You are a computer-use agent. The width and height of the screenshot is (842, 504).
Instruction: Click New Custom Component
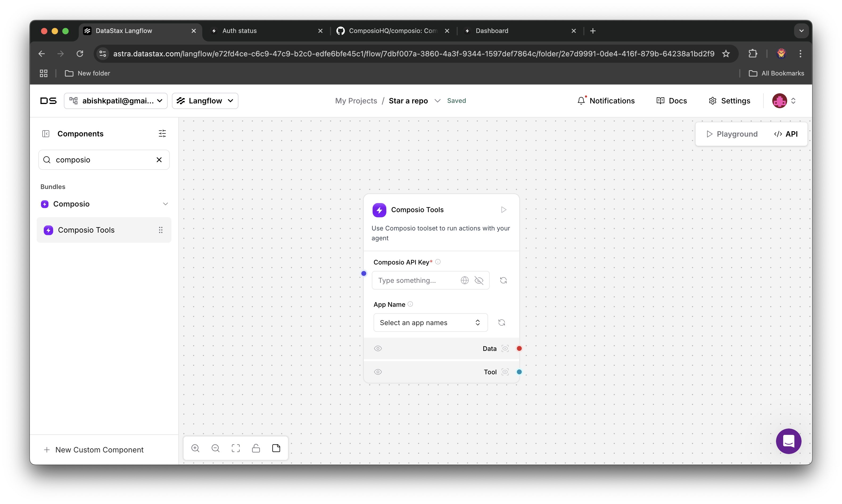(94, 450)
